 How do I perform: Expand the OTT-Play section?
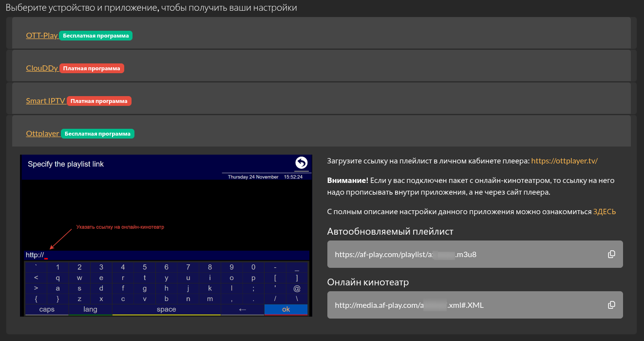click(42, 36)
